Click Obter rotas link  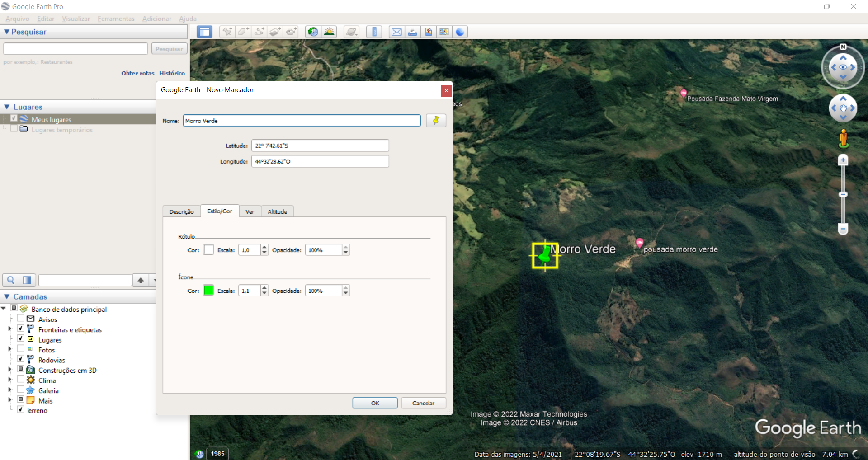tap(138, 73)
